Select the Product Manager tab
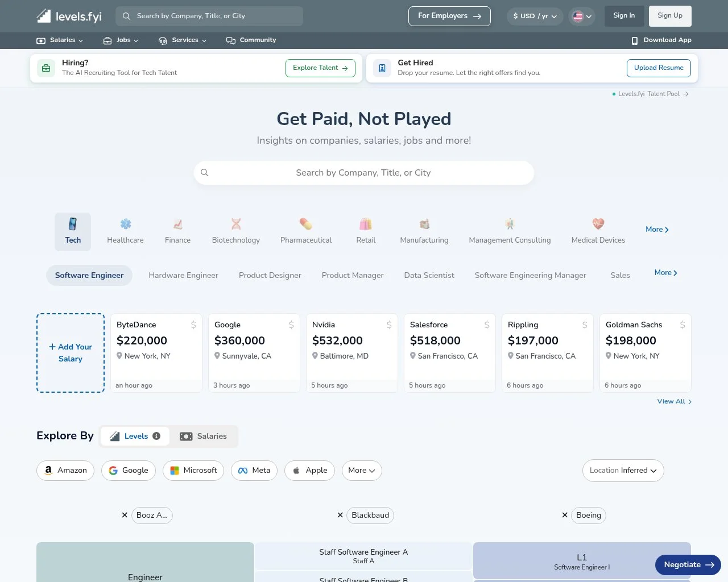This screenshot has height=582, width=728. 353,275
